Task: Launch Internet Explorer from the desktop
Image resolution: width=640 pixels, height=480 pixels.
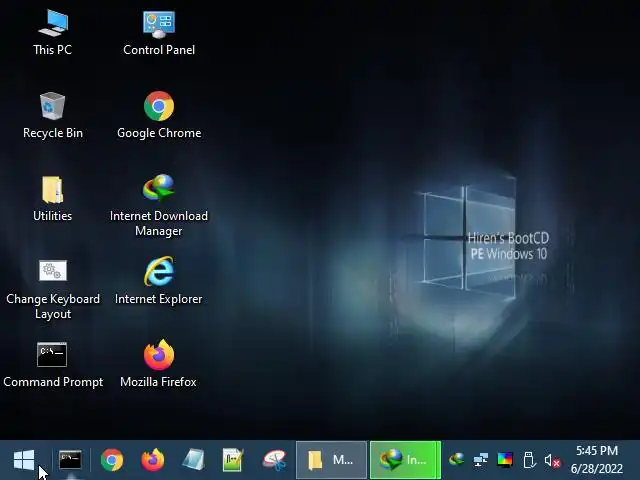Action: tap(159, 281)
